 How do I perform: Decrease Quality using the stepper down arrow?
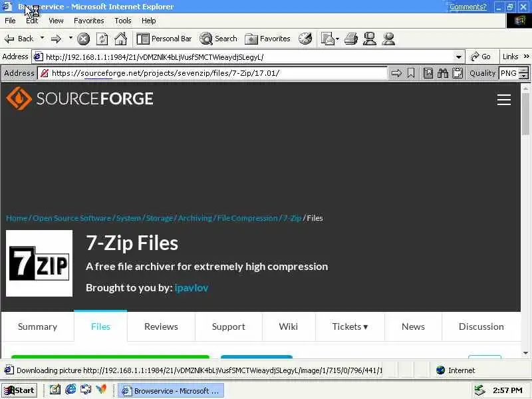(x=524, y=76)
